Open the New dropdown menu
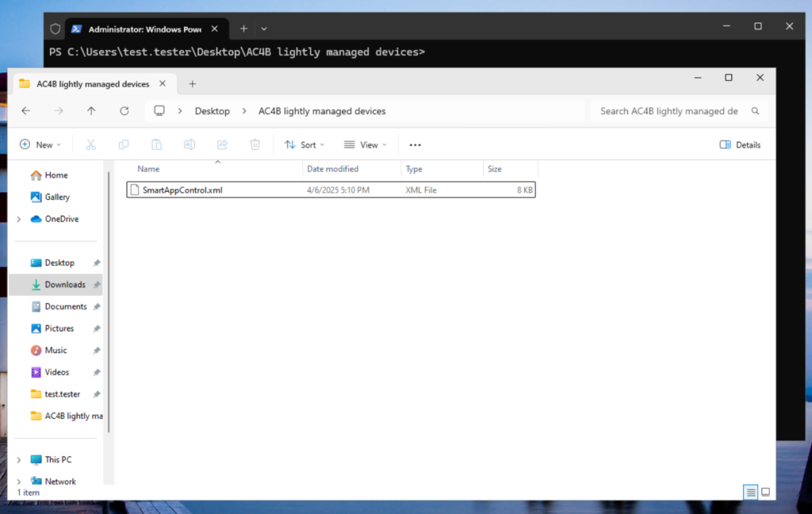This screenshot has width=812, height=514. click(40, 144)
